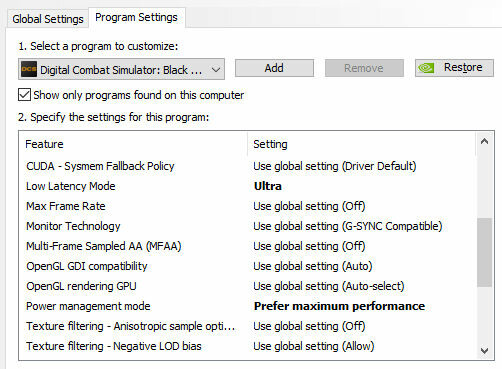This screenshot has width=502, height=369.
Task: Click the Ultra setting value
Action: [268, 186]
